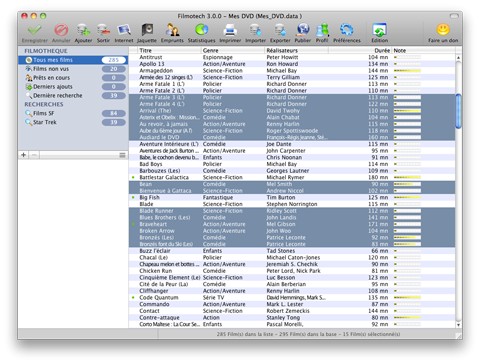
Task: Select the Chicken Run film
Action: [292, 271]
